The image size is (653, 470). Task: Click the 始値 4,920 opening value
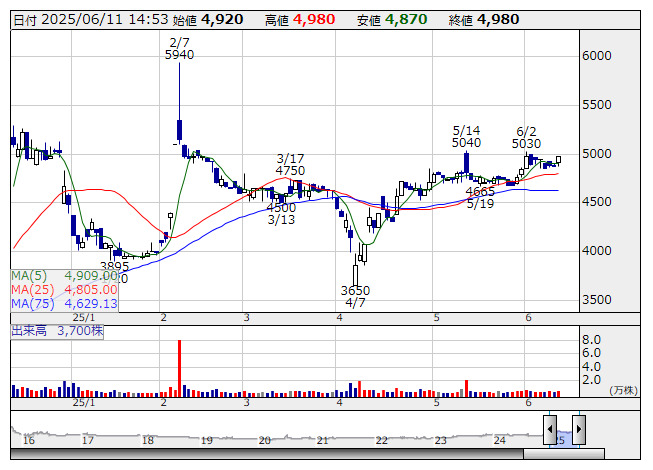pyautogui.click(x=208, y=20)
